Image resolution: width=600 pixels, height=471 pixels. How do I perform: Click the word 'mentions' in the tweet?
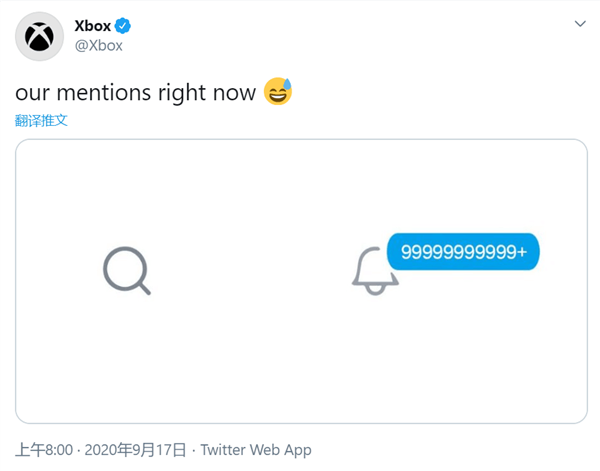[x=104, y=93]
